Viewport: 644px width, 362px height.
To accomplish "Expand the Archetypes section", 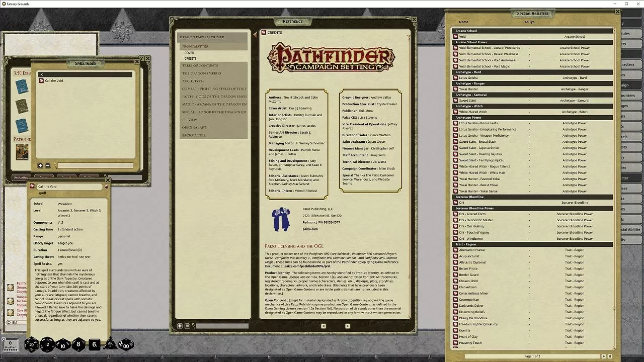I will (214, 81).
